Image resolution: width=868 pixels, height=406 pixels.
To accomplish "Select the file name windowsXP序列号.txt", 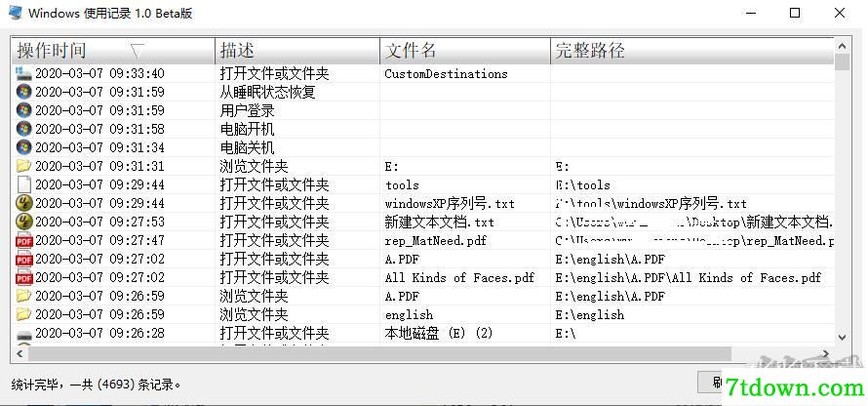I will coord(450,203).
